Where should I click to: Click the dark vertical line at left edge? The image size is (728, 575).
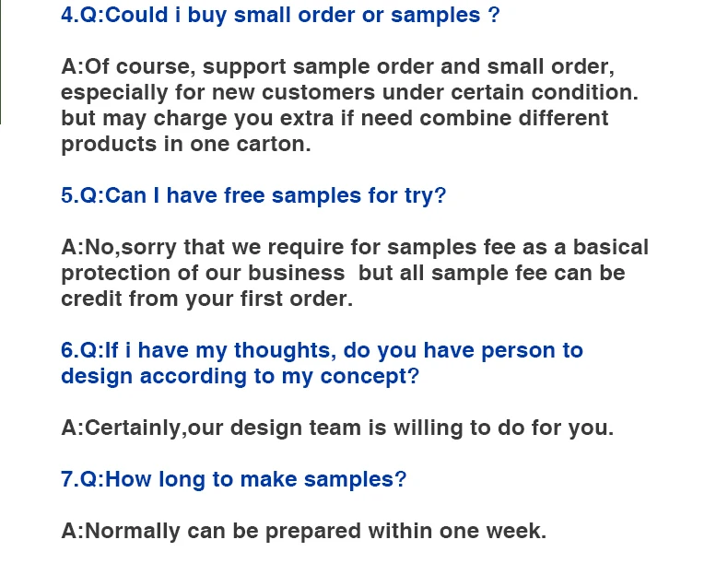(1, 62)
